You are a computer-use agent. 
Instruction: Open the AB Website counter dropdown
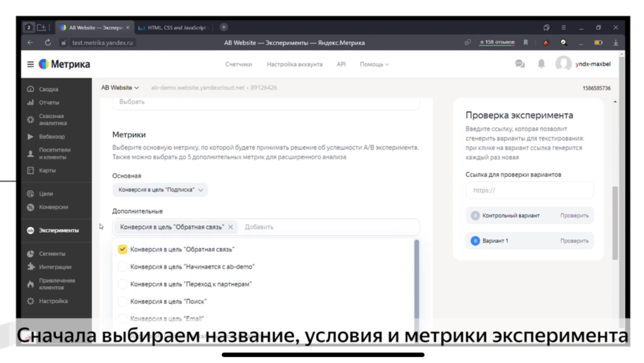tap(119, 88)
